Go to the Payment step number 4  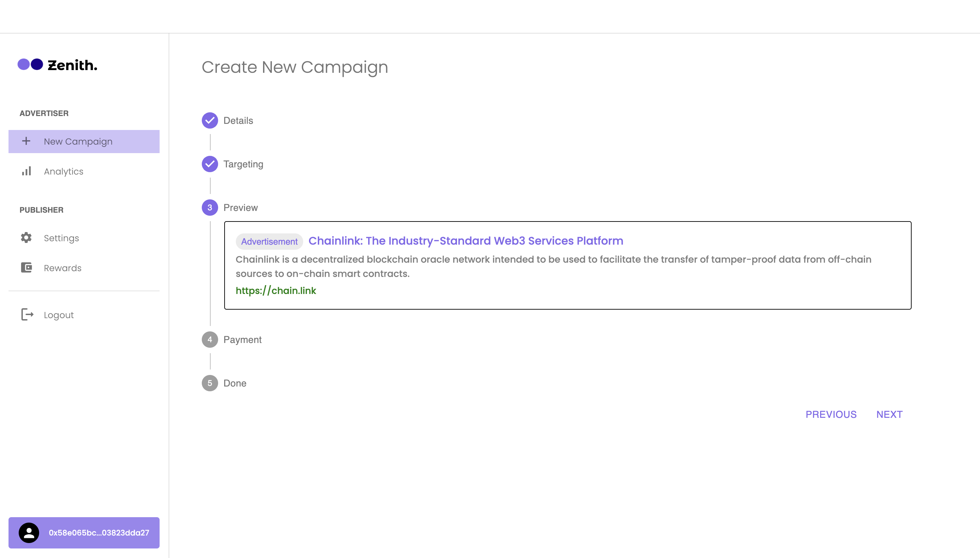[210, 340]
